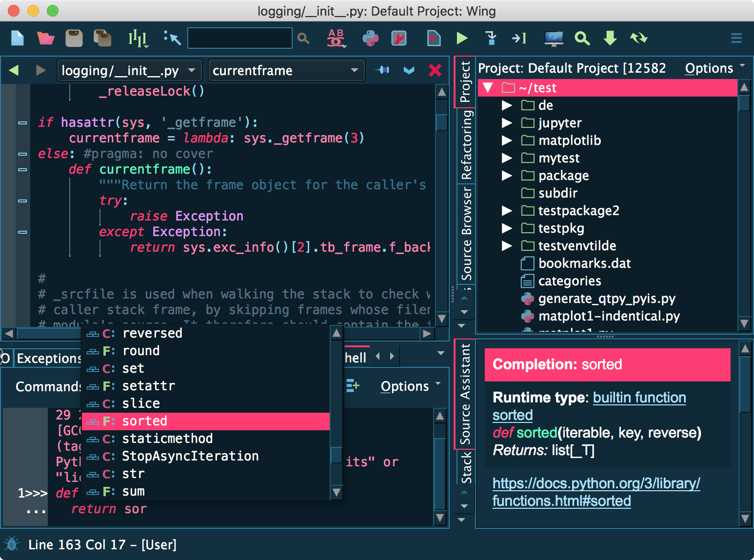754x560 pixels.
Task: Open the wrench configuration icon
Action: pyautogui.click(x=399, y=38)
